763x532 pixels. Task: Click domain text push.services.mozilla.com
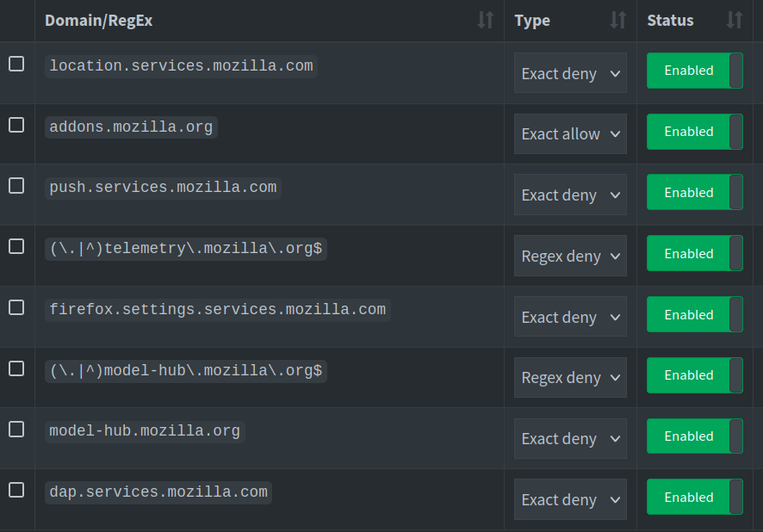tap(163, 188)
